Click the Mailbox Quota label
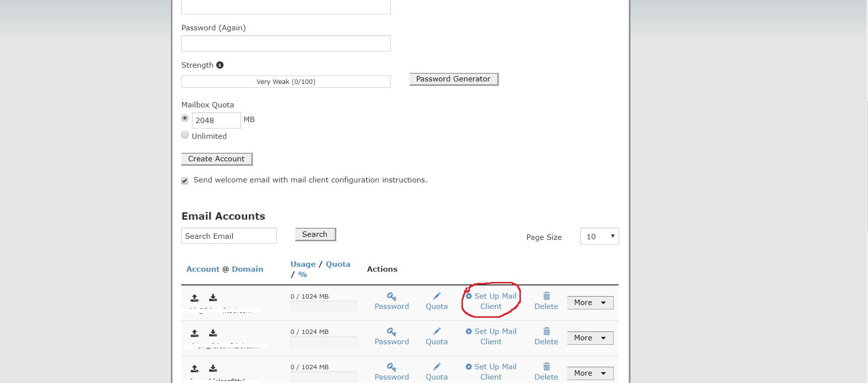Image resolution: width=868 pixels, height=383 pixels. [x=208, y=105]
